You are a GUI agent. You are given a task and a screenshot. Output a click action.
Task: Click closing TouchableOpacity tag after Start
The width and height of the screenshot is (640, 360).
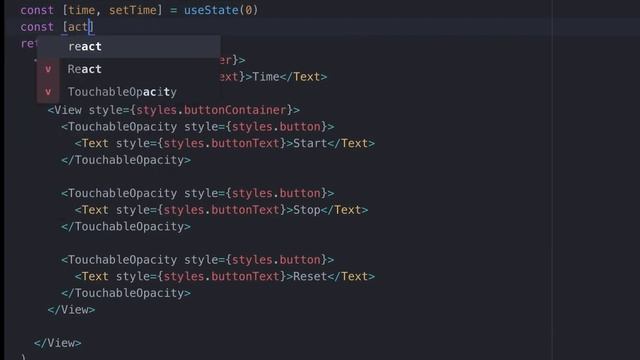point(126,160)
